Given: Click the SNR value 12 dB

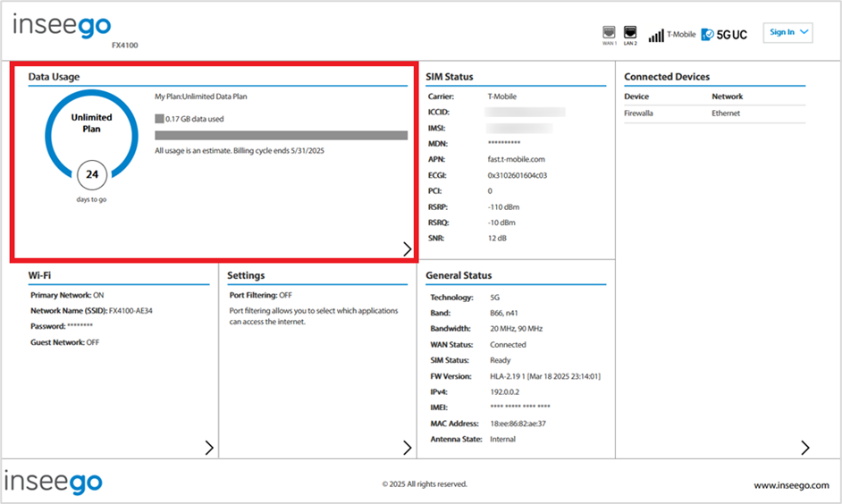Looking at the screenshot, I should 497,239.
